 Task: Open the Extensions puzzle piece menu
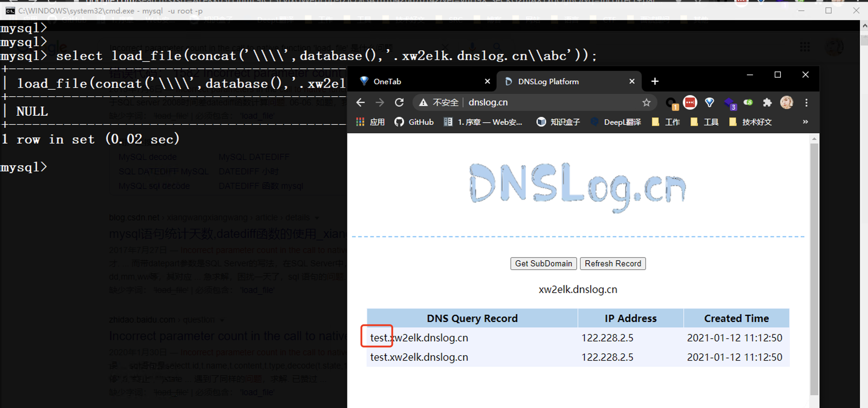pos(767,103)
